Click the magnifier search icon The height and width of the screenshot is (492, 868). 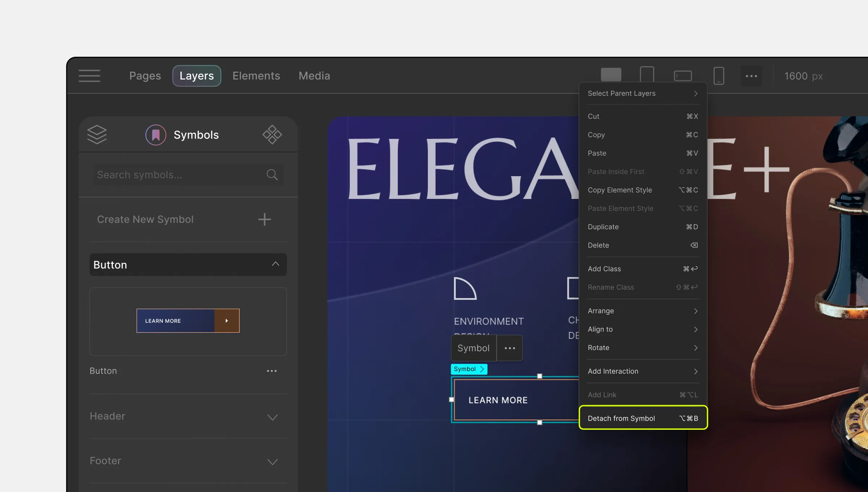[x=272, y=175]
